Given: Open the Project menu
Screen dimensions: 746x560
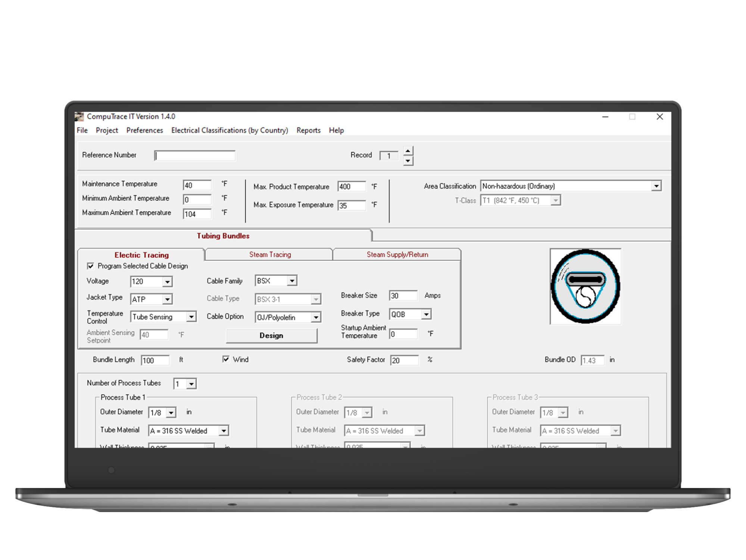Looking at the screenshot, I should click(x=107, y=130).
